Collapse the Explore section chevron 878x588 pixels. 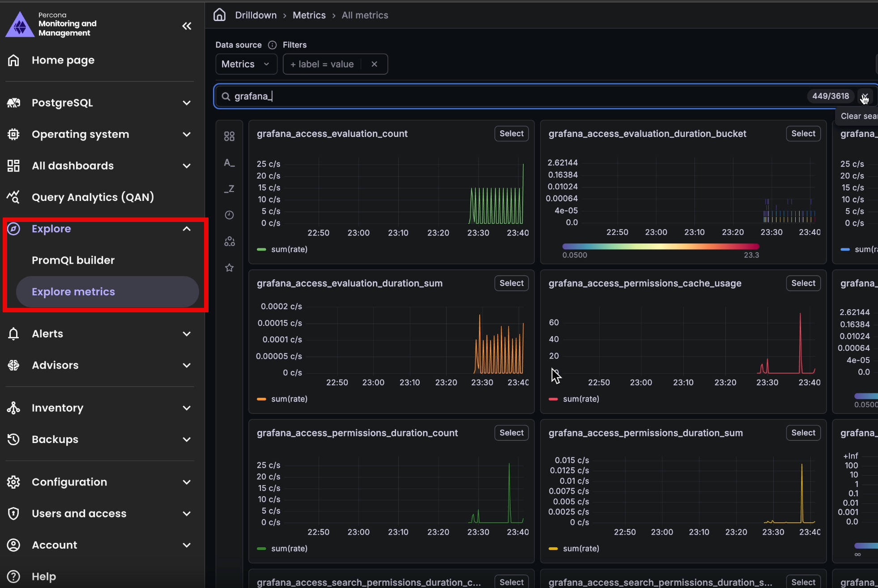tap(187, 229)
